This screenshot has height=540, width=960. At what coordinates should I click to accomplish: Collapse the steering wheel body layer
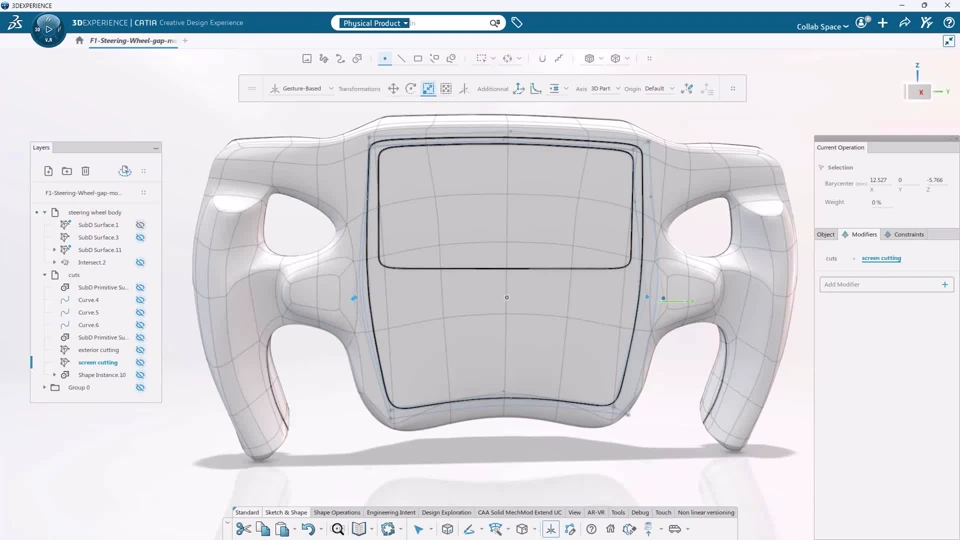coord(45,212)
